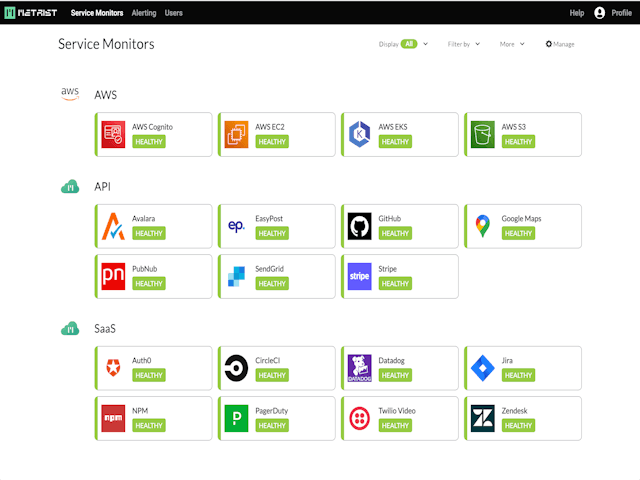Click the SendGrid logo icon
Viewport: 640px width, 480px height.
pyautogui.click(x=236, y=276)
